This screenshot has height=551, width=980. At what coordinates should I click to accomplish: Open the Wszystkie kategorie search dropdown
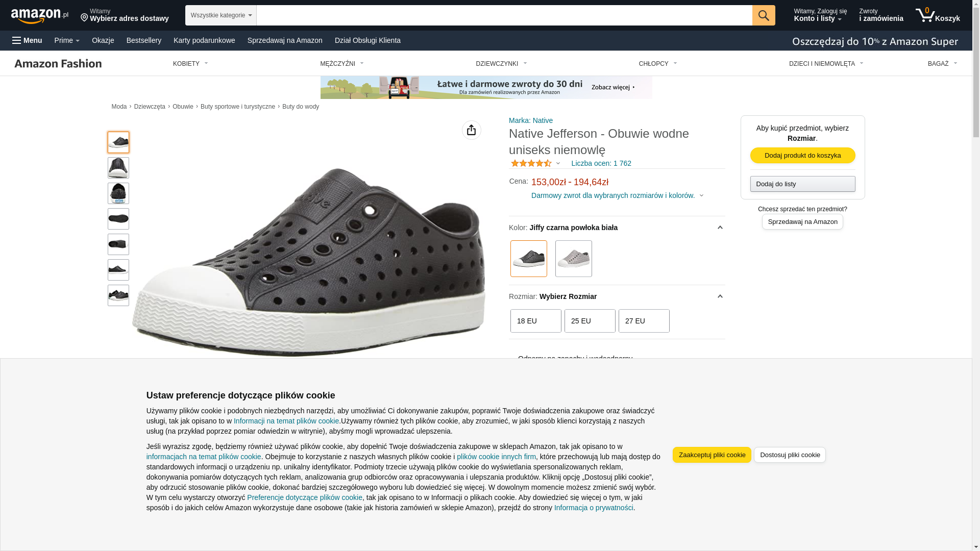coord(220,15)
